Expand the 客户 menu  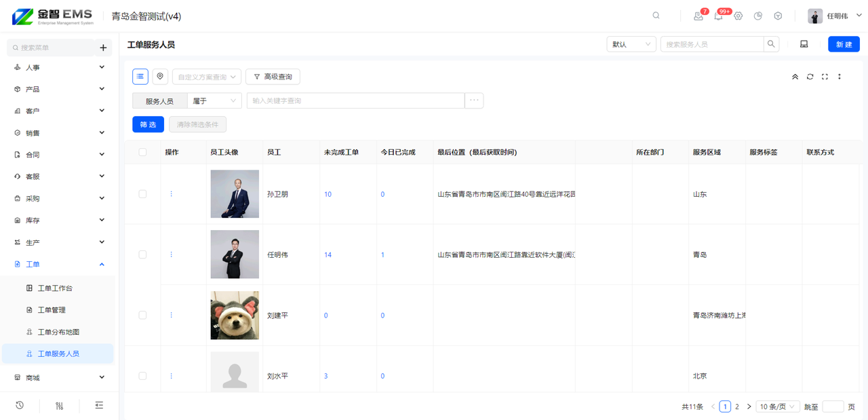coord(60,111)
